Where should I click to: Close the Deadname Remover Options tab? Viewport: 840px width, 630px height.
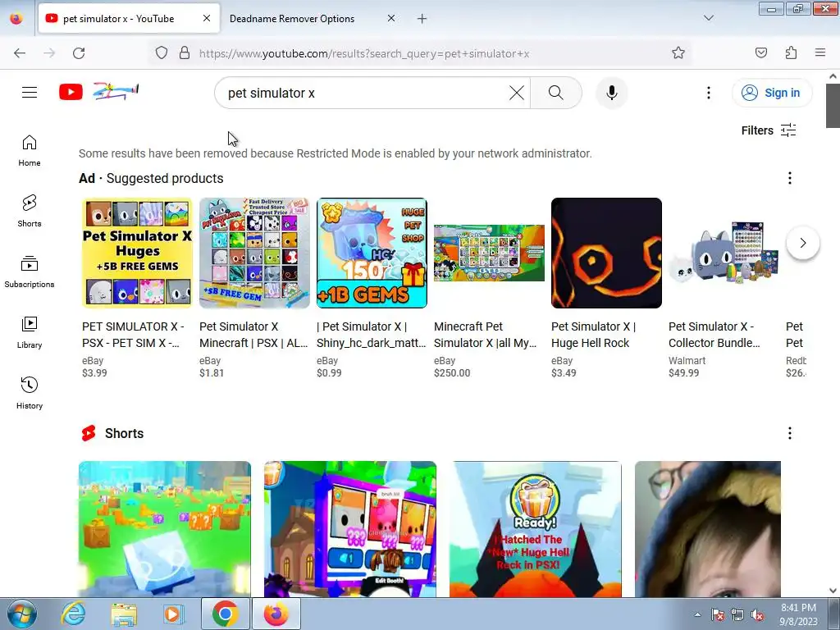(x=391, y=19)
